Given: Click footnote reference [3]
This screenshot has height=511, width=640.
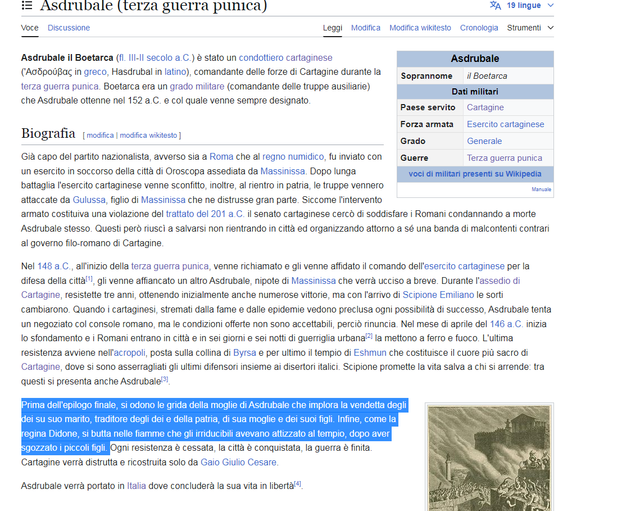Looking at the screenshot, I should point(164,379).
